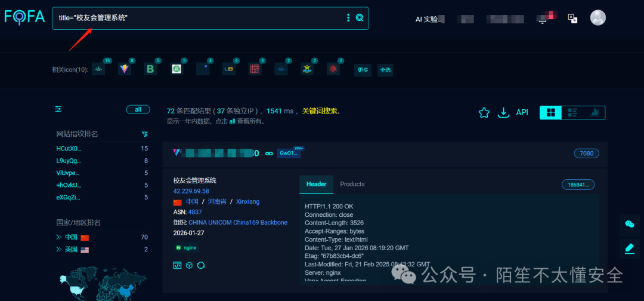The width and height of the screenshot is (644, 301).
Task: Click the FOFA logo
Action: [x=24, y=17]
